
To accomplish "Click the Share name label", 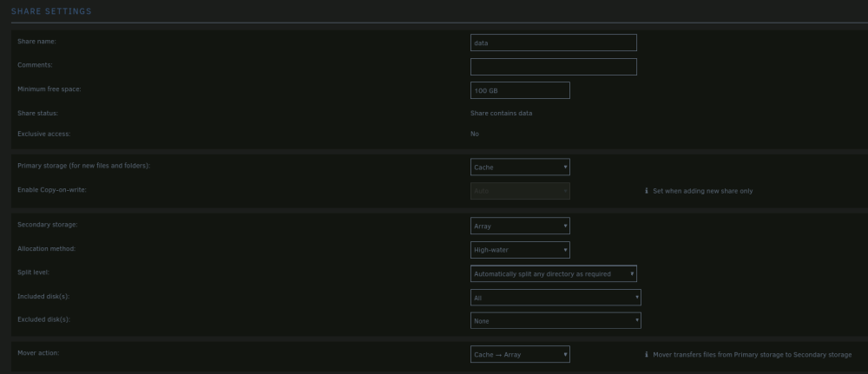I will pos(36,42).
